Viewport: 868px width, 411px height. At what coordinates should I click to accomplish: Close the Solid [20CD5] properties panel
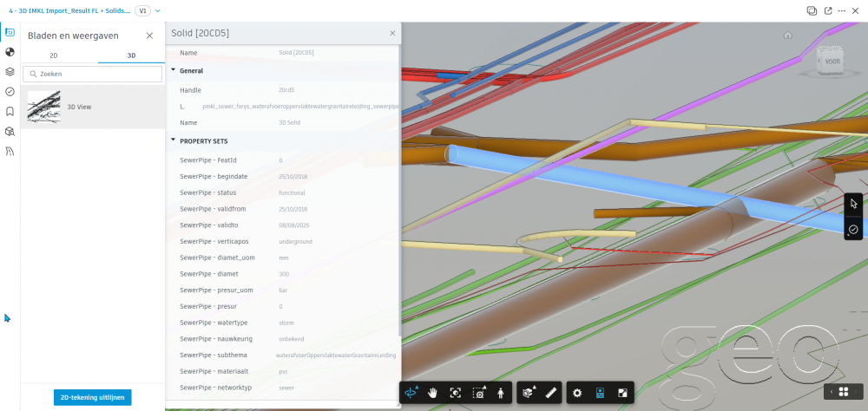pos(392,33)
